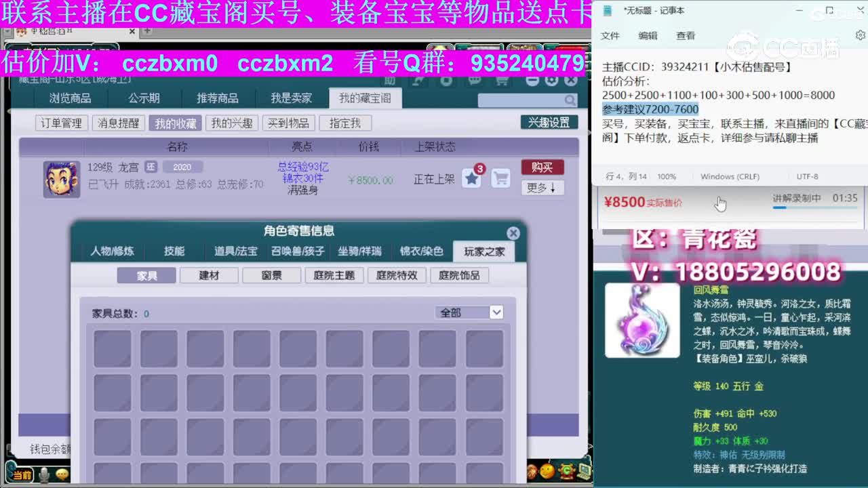
Task: Click the 订单管理 button
Action: coord(61,123)
